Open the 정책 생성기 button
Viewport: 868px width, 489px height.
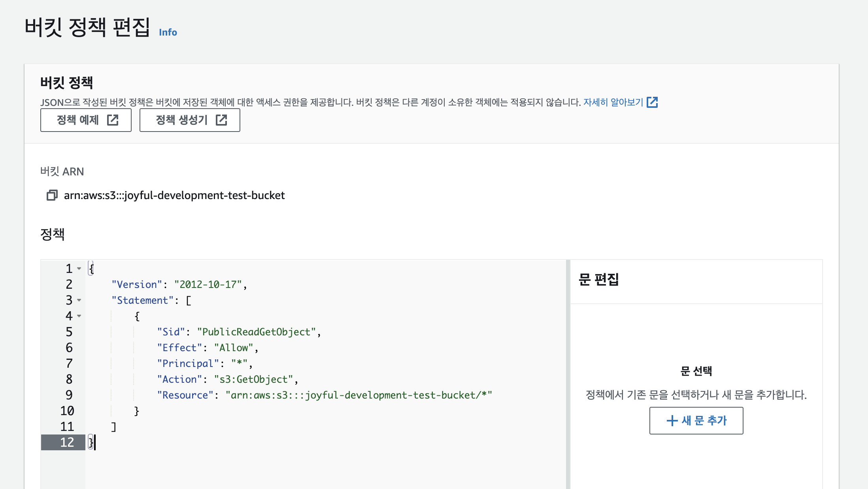189,120
